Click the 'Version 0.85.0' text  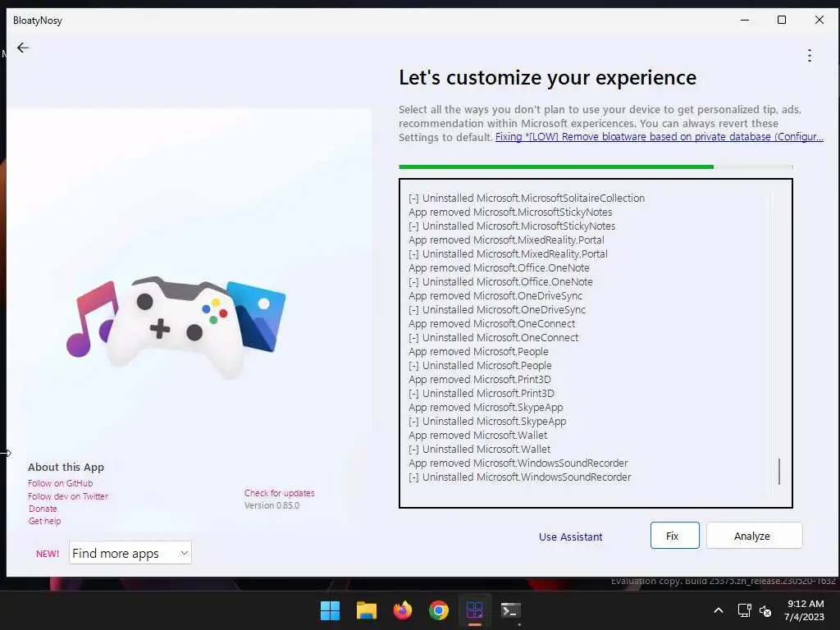pyautogui.click(x=272, y=505)
